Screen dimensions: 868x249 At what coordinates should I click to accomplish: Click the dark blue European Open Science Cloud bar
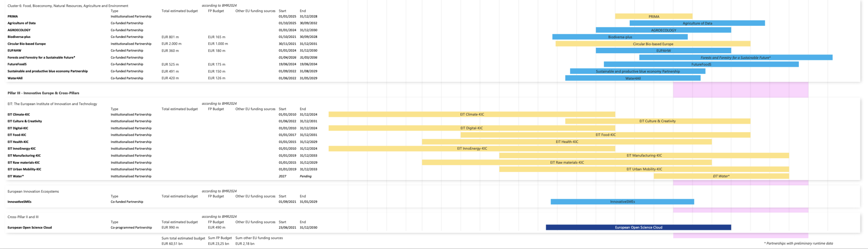[x=638, y=227]
